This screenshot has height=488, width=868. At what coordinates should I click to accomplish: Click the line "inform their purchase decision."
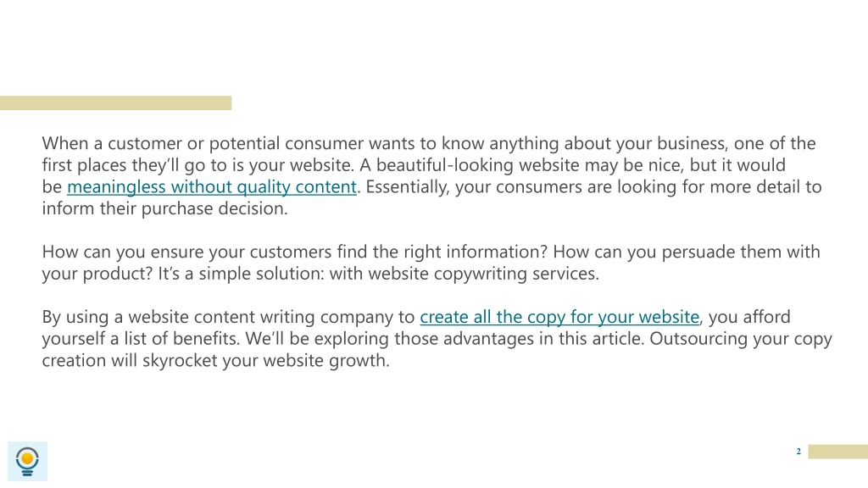165,208
